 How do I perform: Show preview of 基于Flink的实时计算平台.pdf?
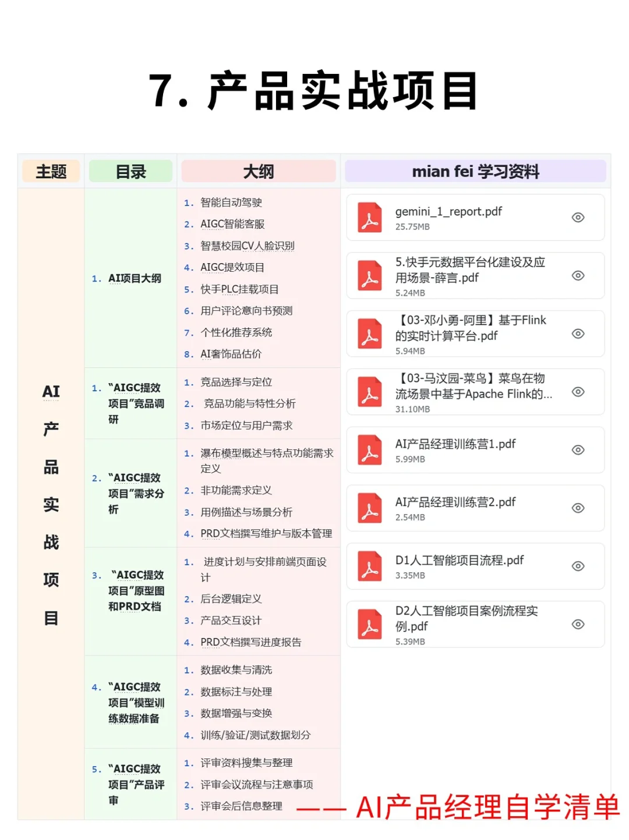[578, 334]
